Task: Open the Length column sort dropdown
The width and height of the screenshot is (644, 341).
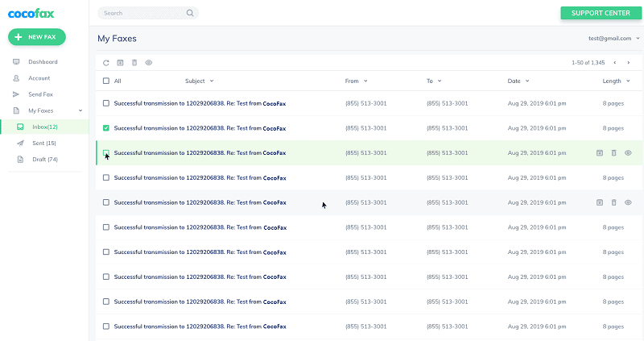Action: (x=628, y=81)
